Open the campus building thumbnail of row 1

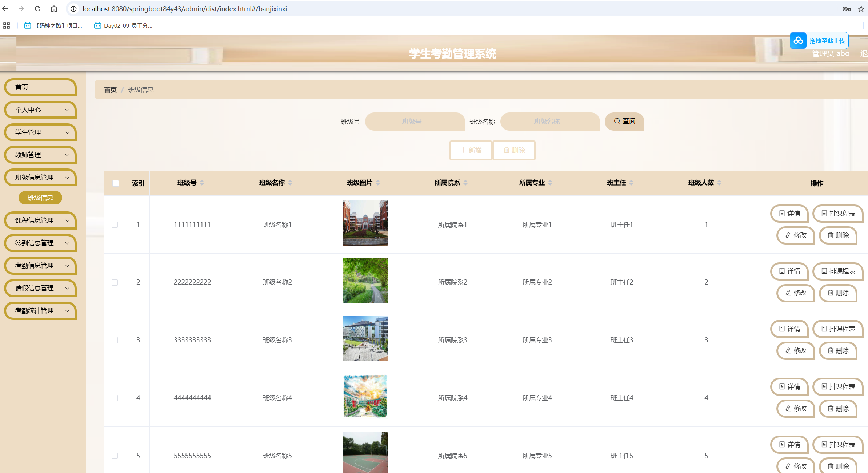(365, 223)
